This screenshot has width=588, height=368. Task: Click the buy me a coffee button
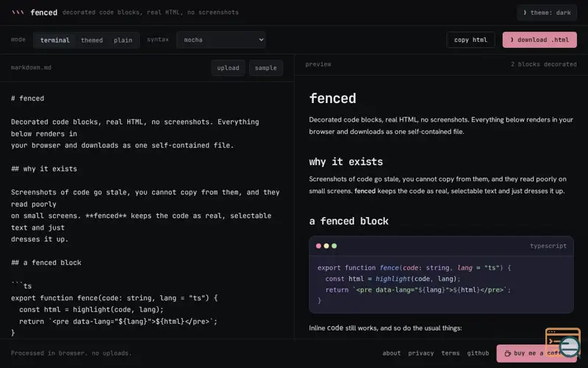537,353
